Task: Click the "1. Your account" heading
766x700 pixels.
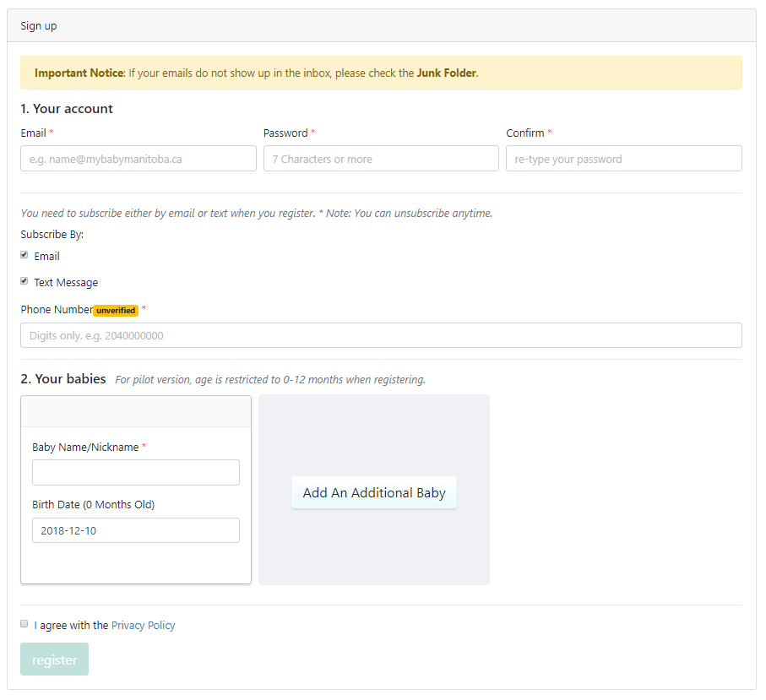Action: [x=67, y=109]
